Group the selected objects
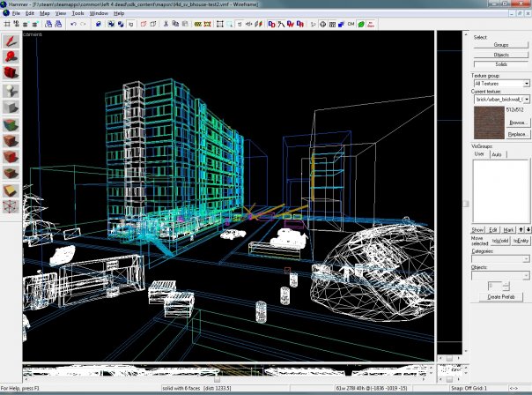This screenshot has width=532, height=395. (x=111, y=24)
